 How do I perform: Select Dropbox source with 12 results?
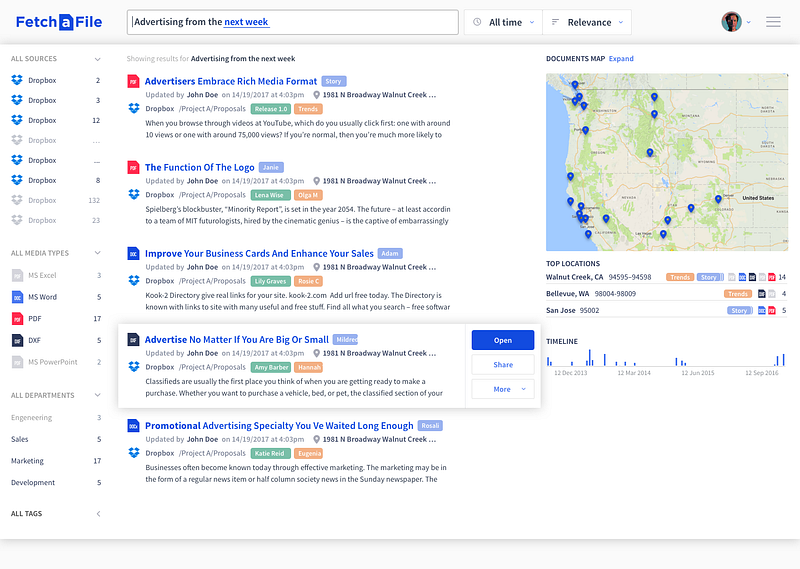tap(56, 120)
